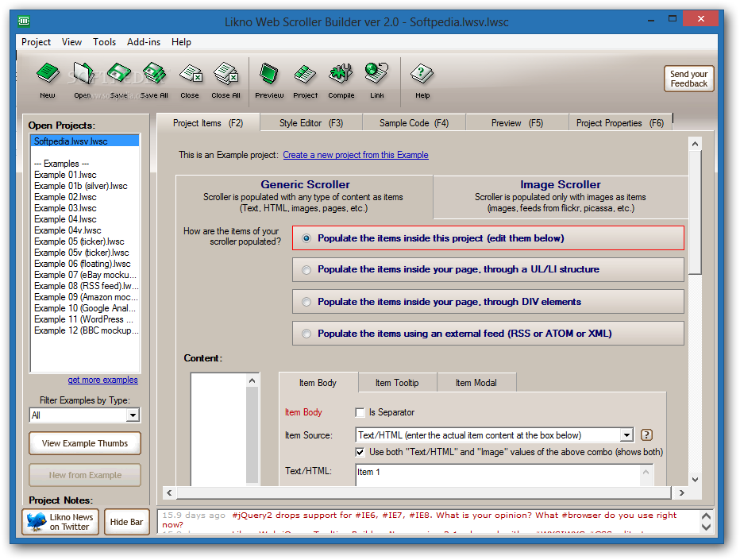
Task: Click news ticker scroll down arrow
Action: coord(706,527)
